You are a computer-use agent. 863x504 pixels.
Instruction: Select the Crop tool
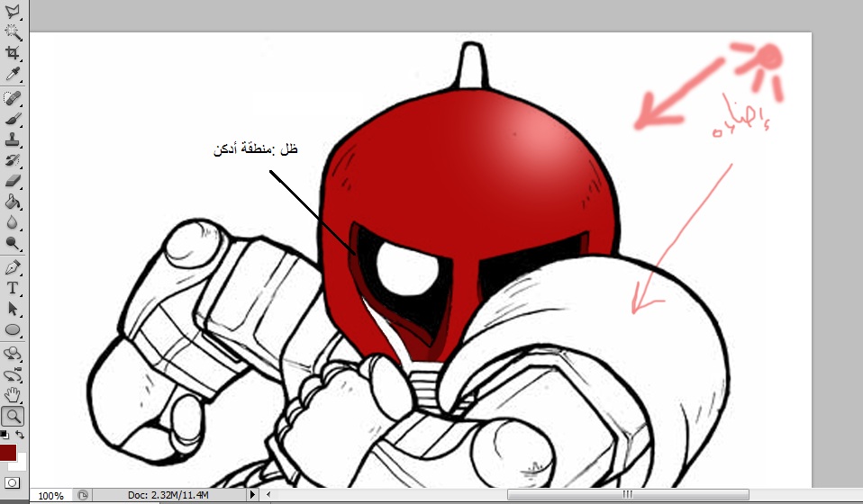12,53
